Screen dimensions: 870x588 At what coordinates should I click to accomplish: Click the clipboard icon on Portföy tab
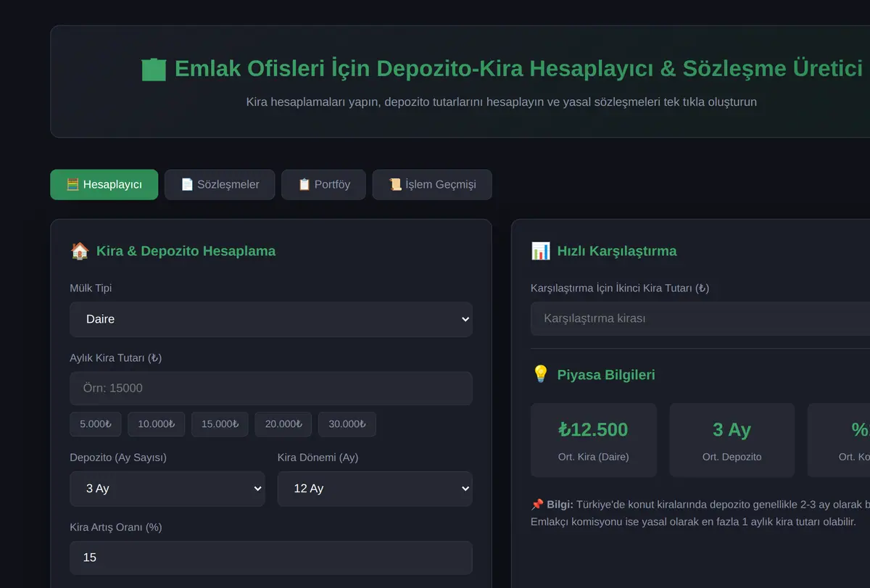pyautogui.click(x=304, y=185)
